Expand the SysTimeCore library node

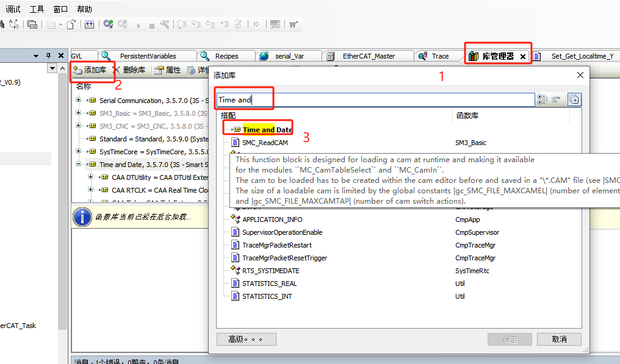coord(78,151)
